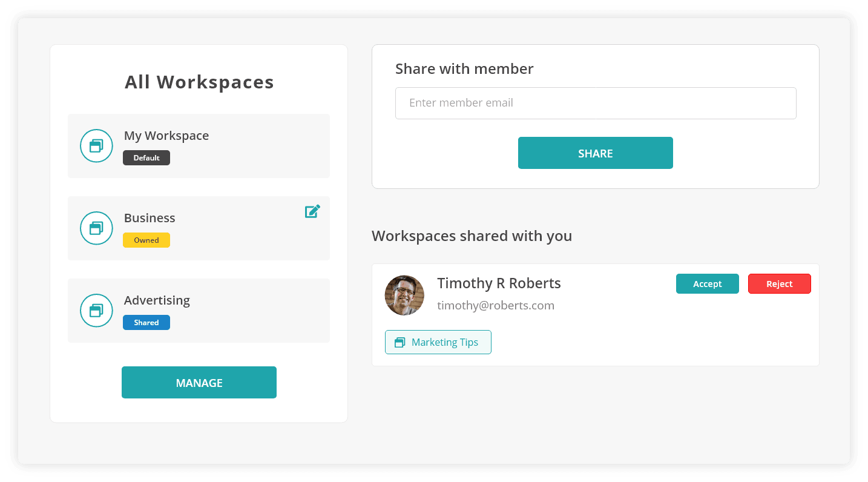Click the timothy@roberts.com email address
The height and width of the screenshot is (482, 868).
496,306
